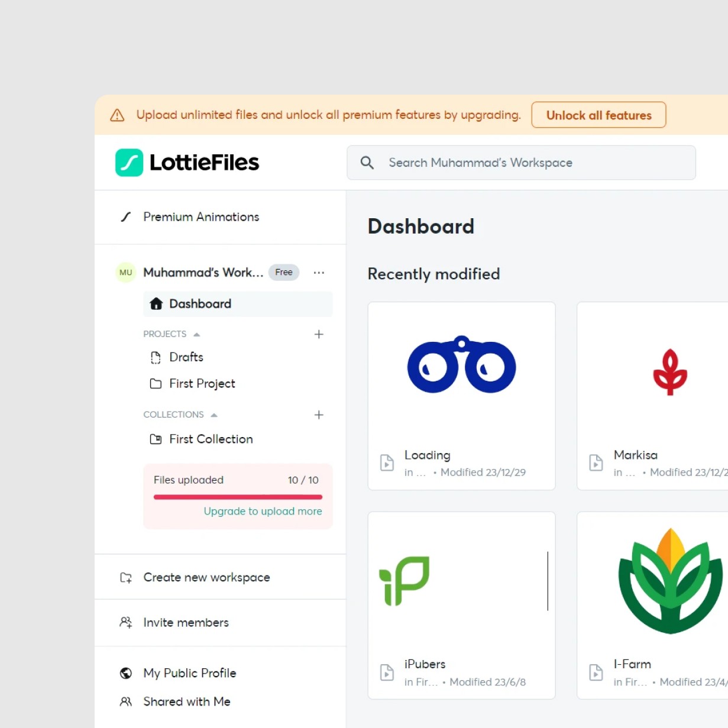Screen dimensions: 728x728
Task: Open the Markisa red plant thumbnail
Action: pos(670,372)
